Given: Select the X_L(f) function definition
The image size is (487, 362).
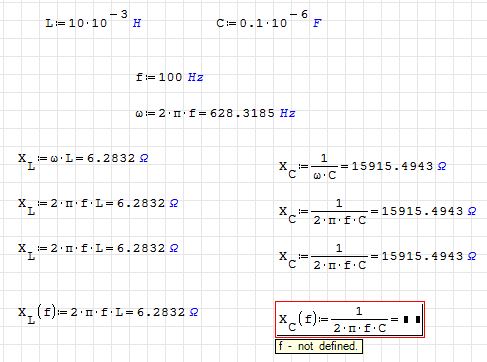Looking at the screenshot, I should 108,314.
